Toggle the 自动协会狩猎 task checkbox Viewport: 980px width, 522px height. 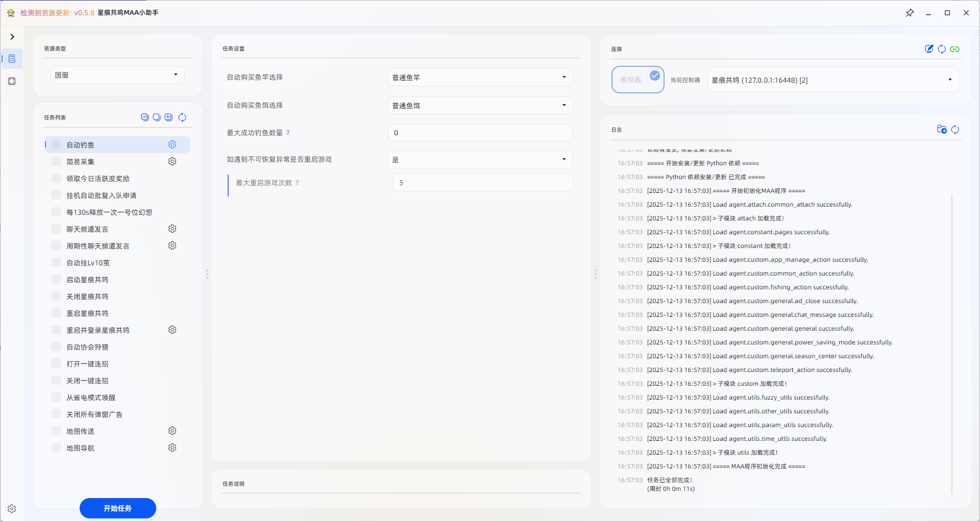[x=56, y=346]
